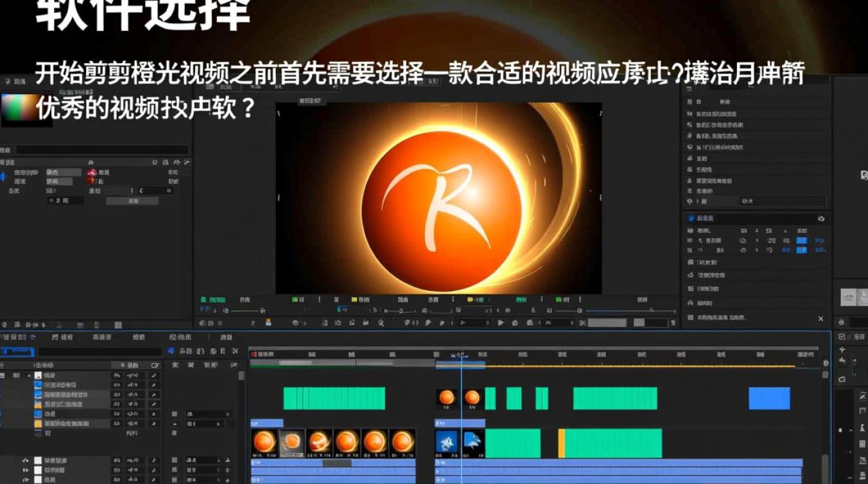This screenshot has height=484, width=868.
Task: Select the small orange segment in the lower green track
Action: [x=561, y=443]
